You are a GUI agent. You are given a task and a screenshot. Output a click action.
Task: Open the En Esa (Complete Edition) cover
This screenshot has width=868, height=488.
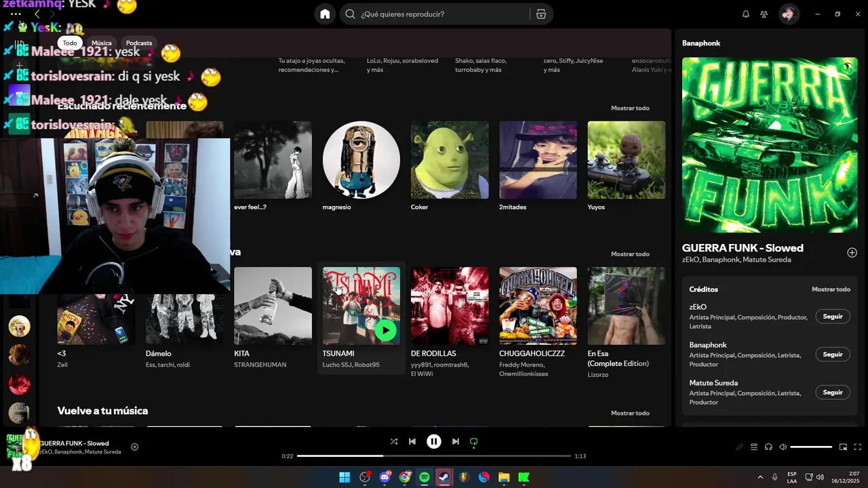coord(627,306)
